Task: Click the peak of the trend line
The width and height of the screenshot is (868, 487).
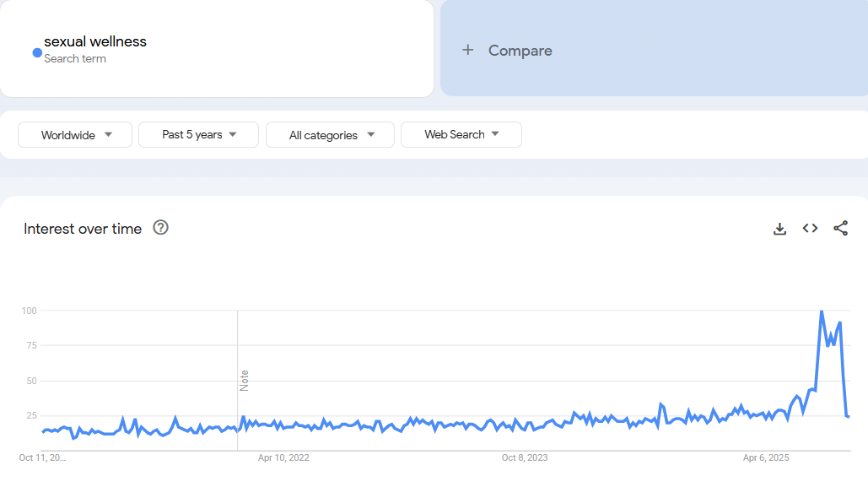Action: (x=822, y=310)
